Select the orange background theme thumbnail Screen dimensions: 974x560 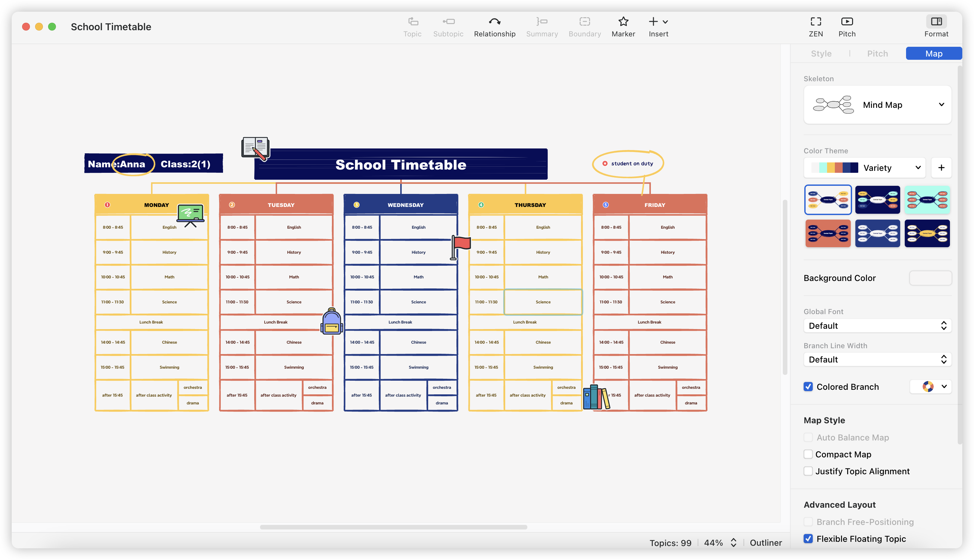click(828, 234)
